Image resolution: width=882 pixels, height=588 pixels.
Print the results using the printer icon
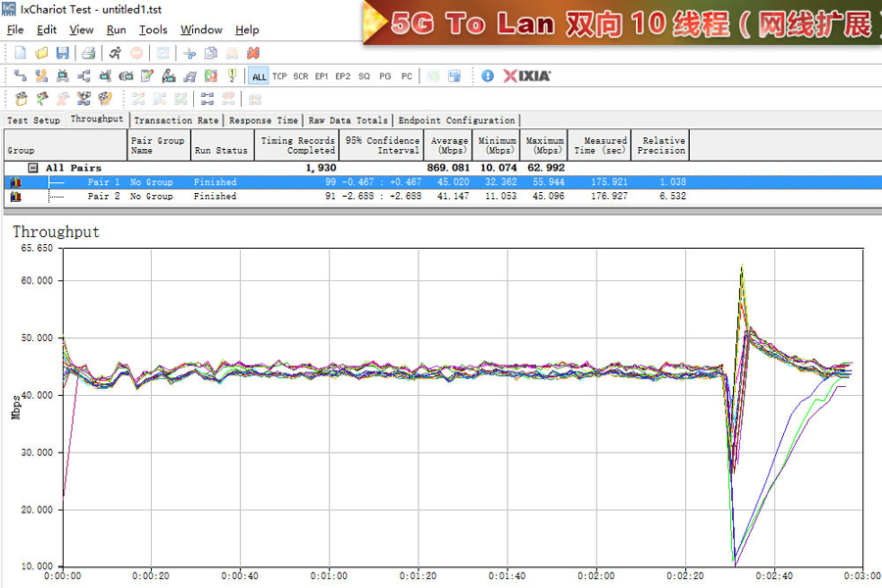(88, 53)
